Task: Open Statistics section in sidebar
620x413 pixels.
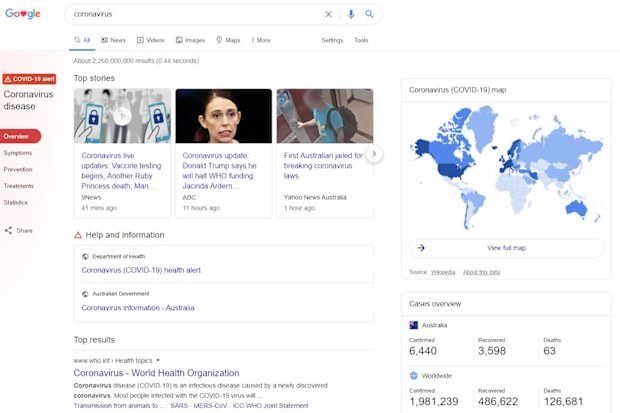Action: [15, 202]
